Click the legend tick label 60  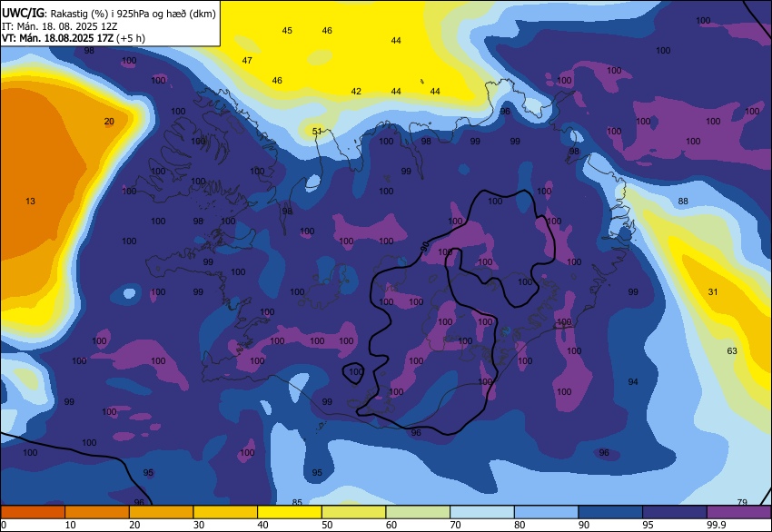(391, 525)
